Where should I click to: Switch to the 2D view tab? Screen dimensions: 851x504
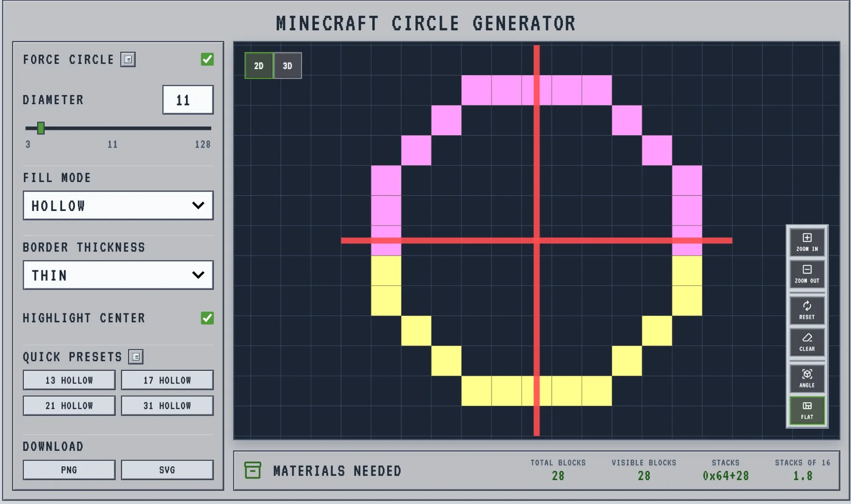(x=259, y=65)
